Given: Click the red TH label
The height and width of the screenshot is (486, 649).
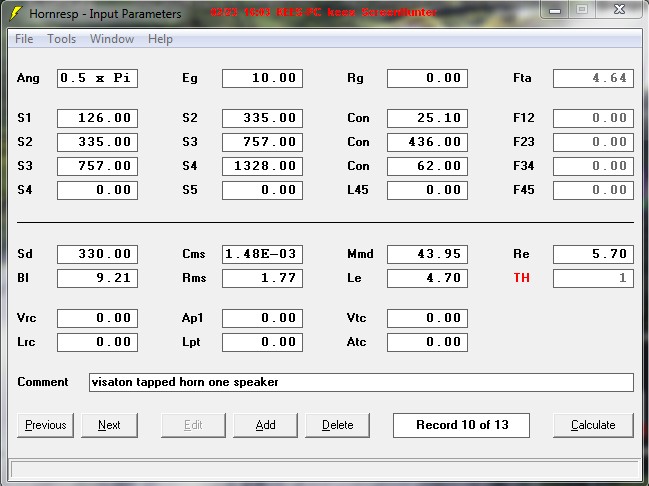Looking at the screenshot, I should point(522,278).
